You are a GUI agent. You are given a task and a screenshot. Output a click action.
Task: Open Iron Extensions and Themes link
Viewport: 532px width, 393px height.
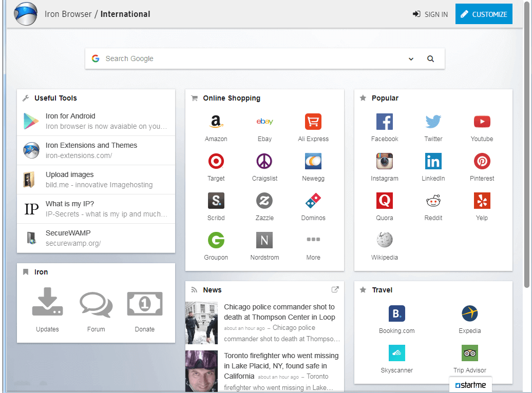pos(96,150)
